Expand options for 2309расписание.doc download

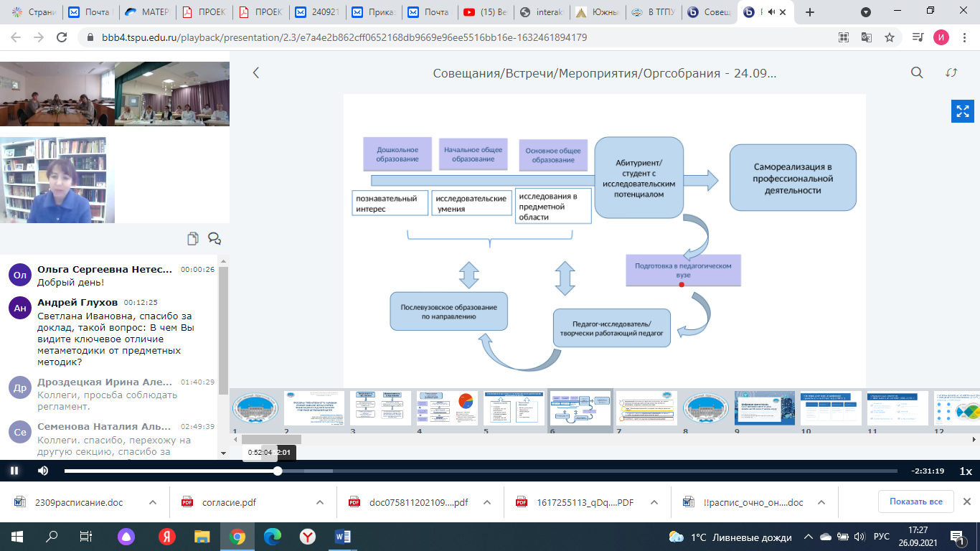pyautogui.click(x=153, y=502)
